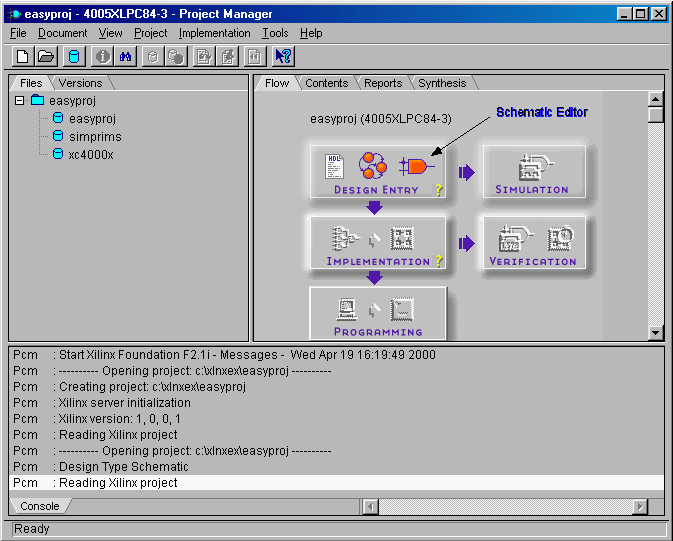Viewport: 673px width, 541px height.
Task: Click the New document toolbar icon
Action: 21,57
